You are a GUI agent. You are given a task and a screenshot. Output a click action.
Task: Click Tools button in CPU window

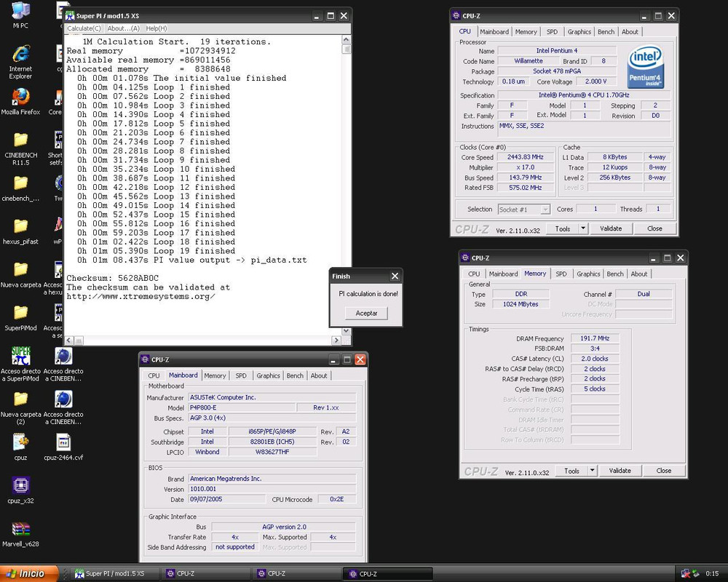point(562,228)
